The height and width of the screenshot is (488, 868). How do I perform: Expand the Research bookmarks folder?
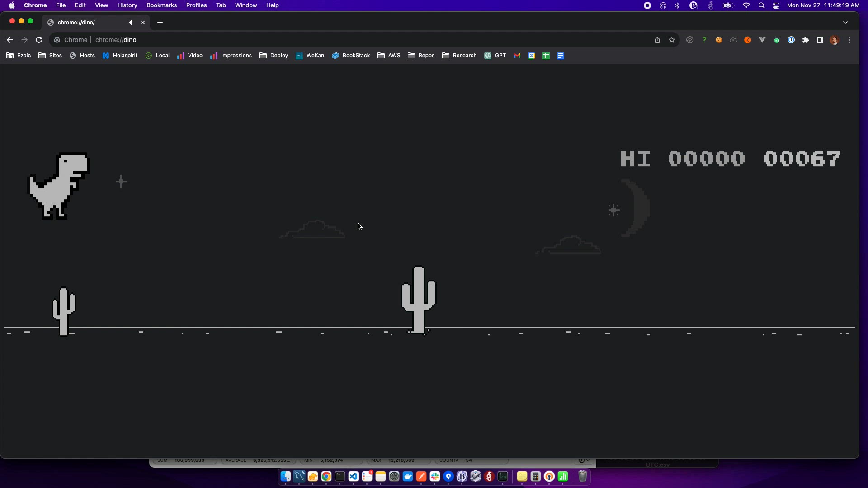(x=459, y=56)
